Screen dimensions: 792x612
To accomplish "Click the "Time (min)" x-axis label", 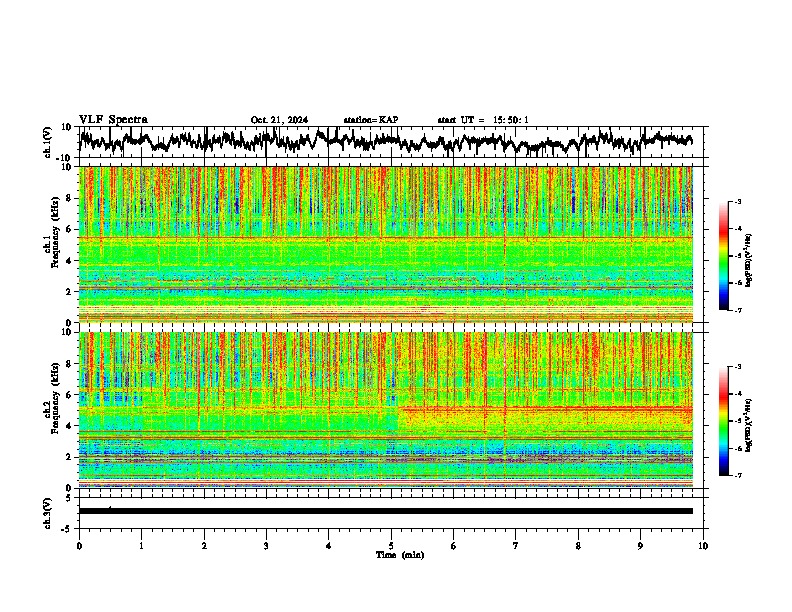I will 400,555.
